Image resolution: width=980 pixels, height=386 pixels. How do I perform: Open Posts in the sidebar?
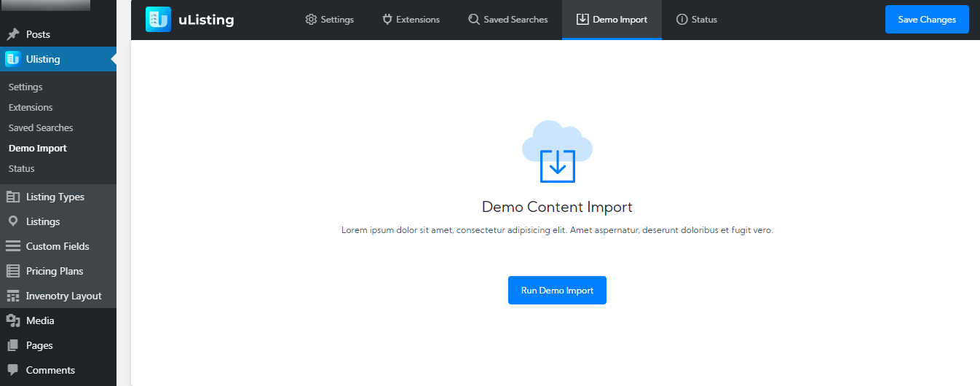coord(58,34)
